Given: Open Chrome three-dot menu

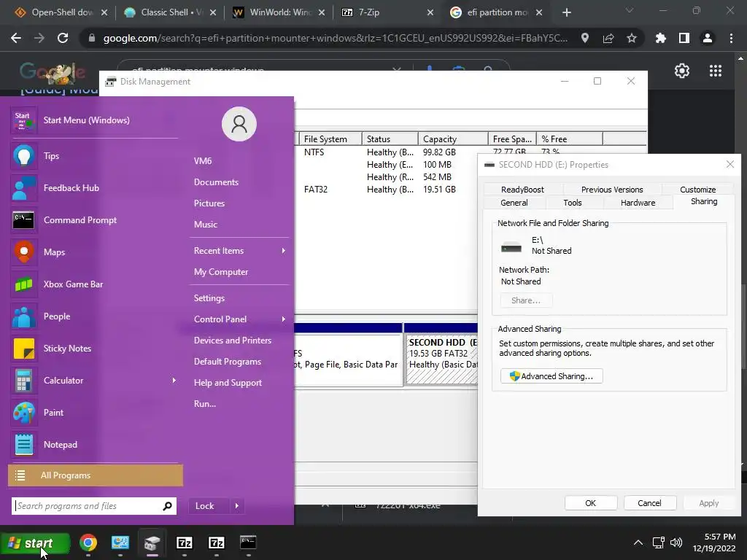Looking at the screenshot, I should click(731, 38).
